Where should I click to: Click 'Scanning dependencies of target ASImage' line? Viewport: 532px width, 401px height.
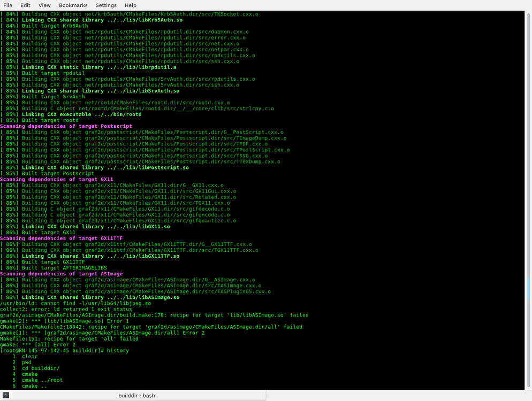[61, 274]
